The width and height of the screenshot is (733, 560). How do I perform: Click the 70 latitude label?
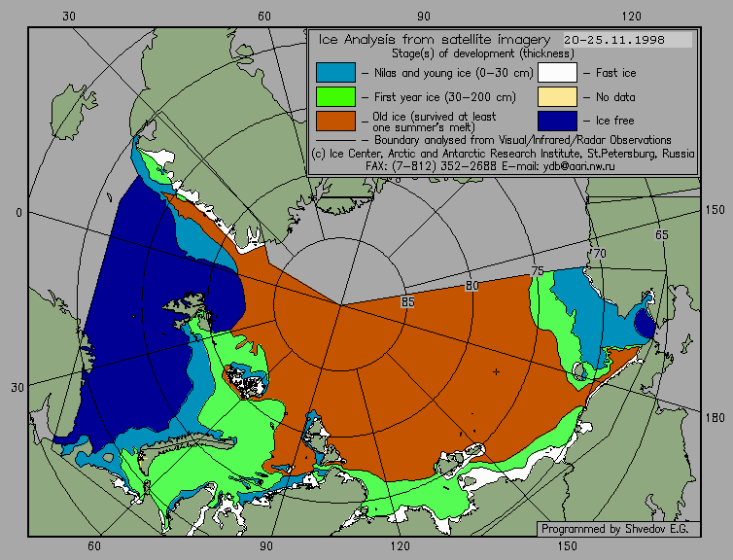click(x=599, y=254)
